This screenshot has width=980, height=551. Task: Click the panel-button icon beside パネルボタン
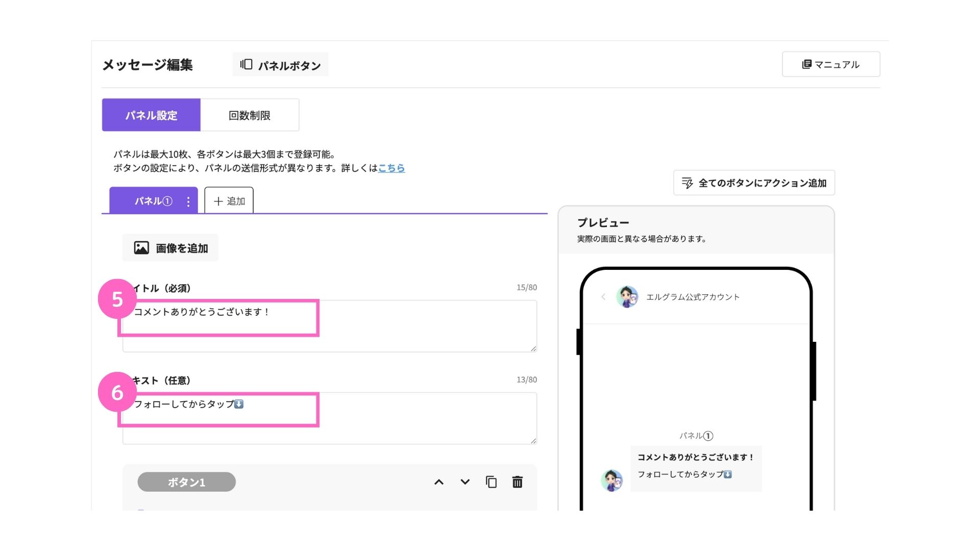(246, 64)
